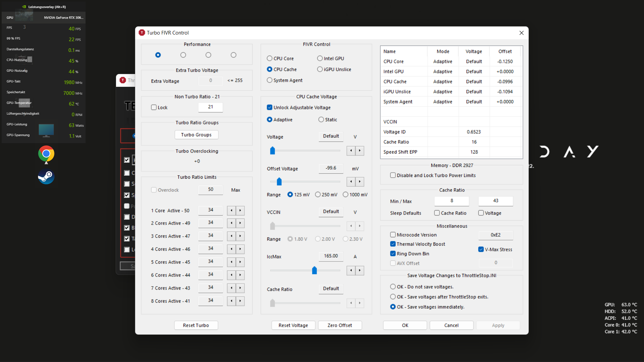Decrease 8 Cores Active ratio arrow
644x362 pixels.
(x=231, y=301)
